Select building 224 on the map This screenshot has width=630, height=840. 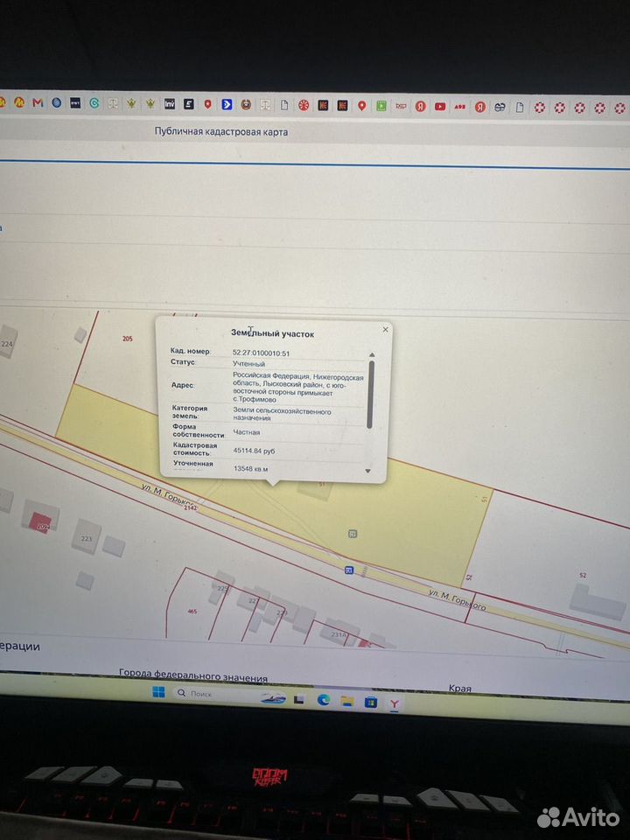8,343
